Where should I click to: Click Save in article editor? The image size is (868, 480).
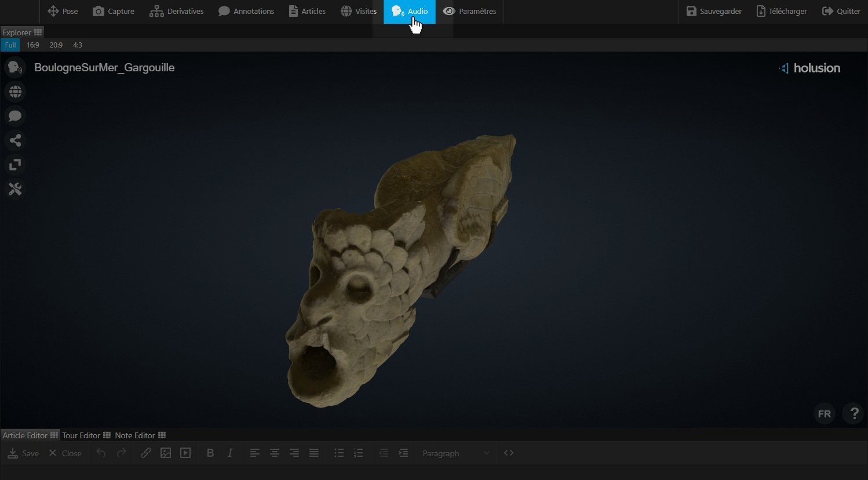[x=23, y=453]
